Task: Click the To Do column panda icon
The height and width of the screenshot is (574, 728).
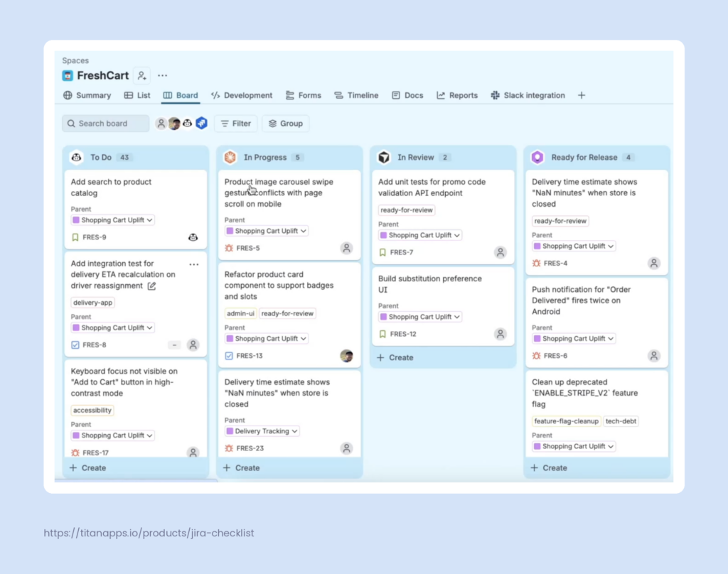Action: (x=77, y=157)
